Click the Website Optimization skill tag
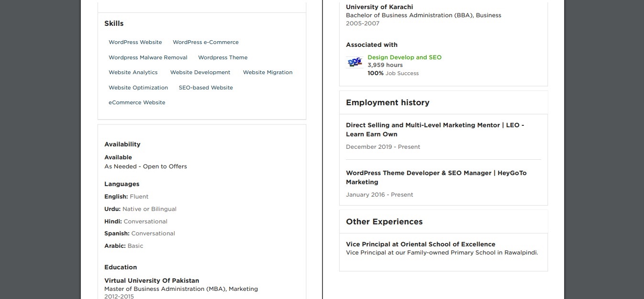 (138, 88)
